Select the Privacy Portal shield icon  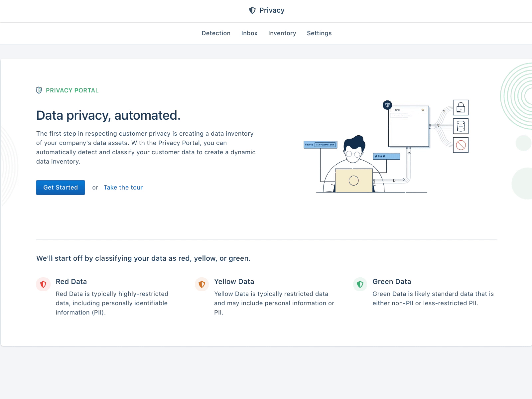[x=39, y=90]
